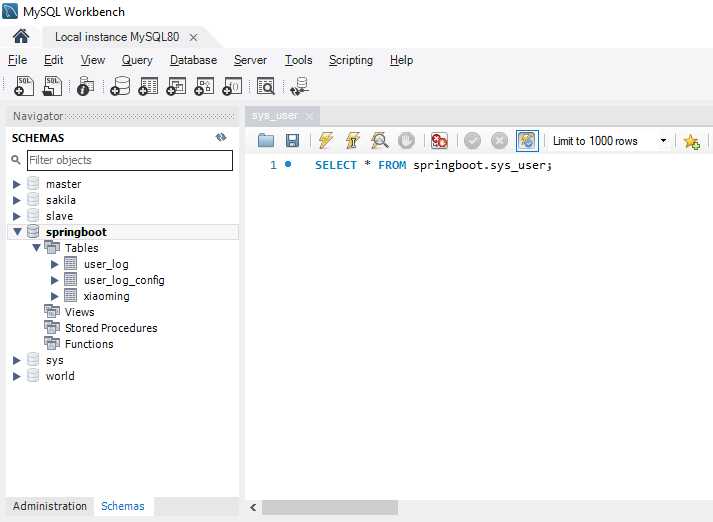The height and width of the screenshot is (522, 713).
Task: Open a script file in editor folder icon
Action: (x=266, y=141)
